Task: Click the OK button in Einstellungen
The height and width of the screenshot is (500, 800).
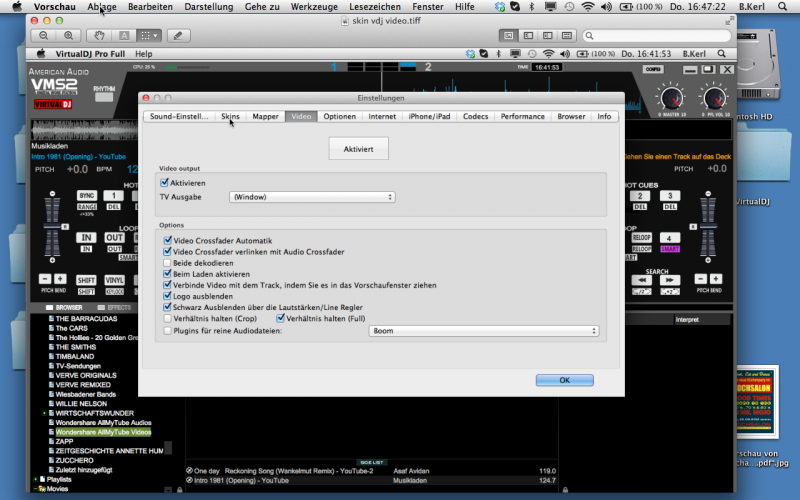Action: 564,380
